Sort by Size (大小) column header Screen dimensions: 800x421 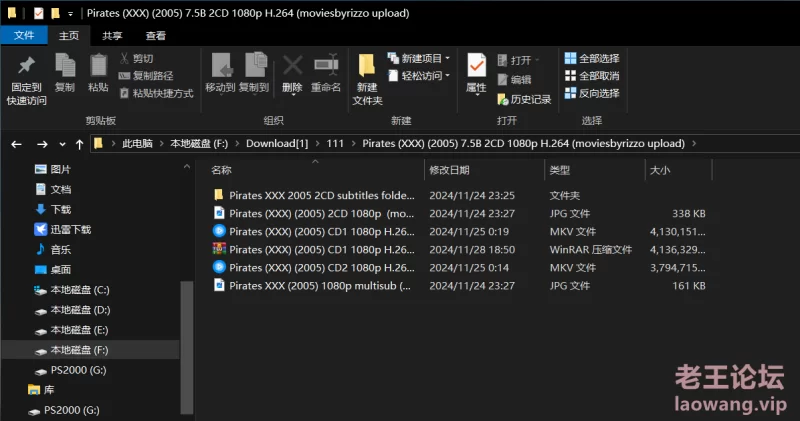[x=660, y=170]
